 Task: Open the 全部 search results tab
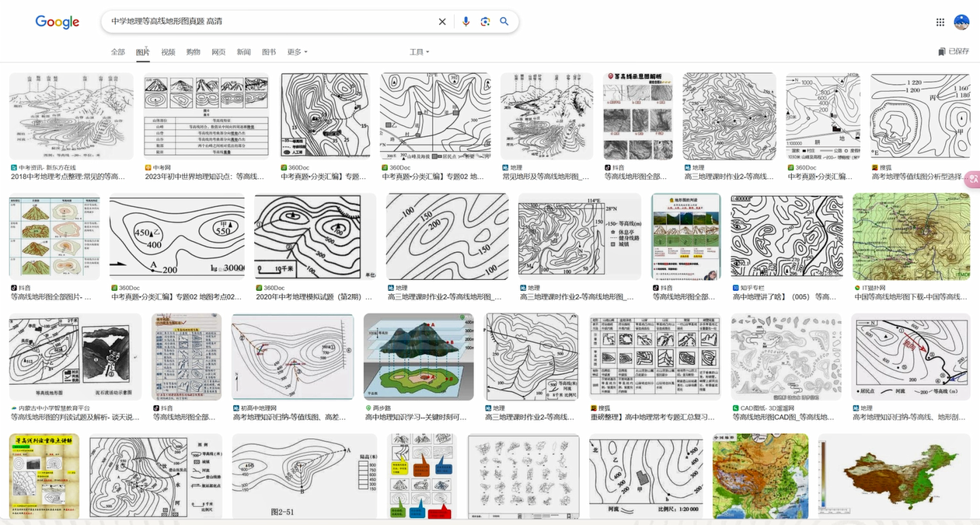pyautogui.click(x=117, y=51)
